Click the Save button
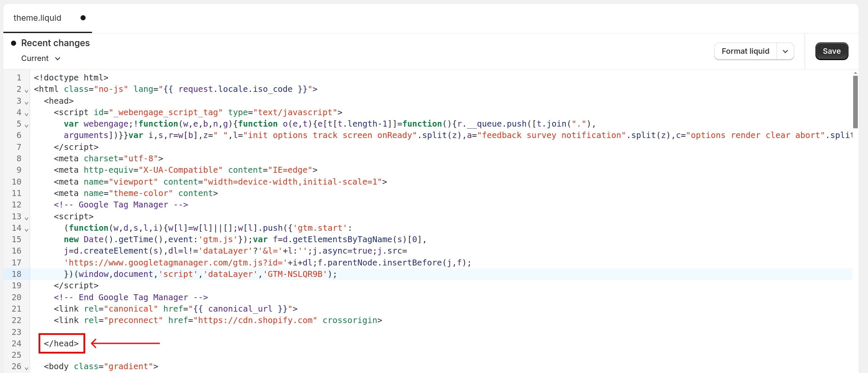 831,51
